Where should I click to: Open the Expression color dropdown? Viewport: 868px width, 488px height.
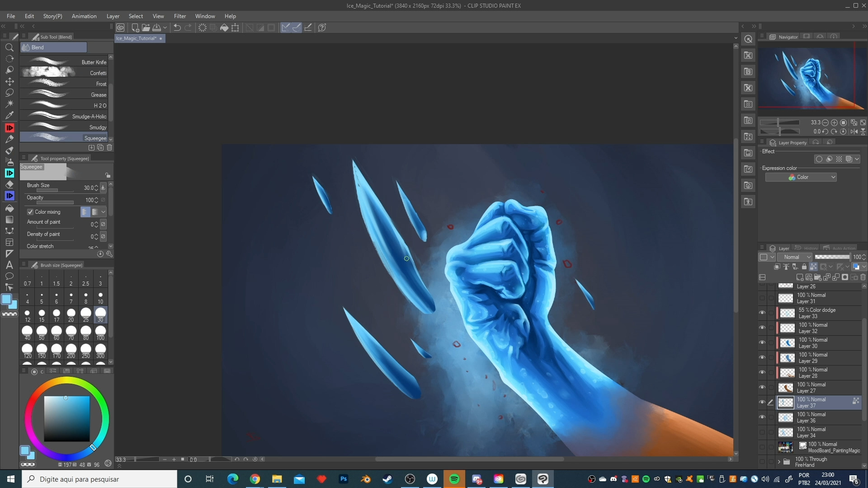click(x=801, y=177)
